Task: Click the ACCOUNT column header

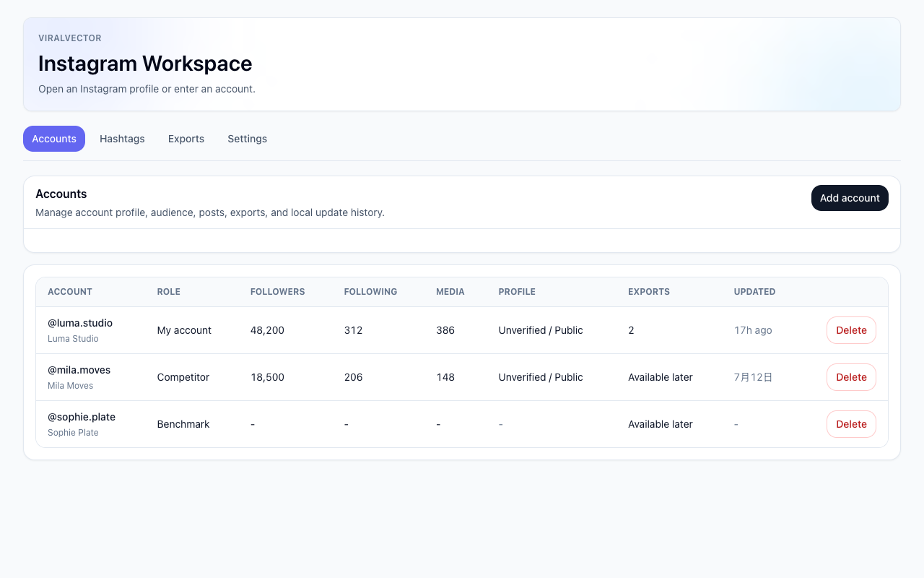Action: pyautogui.click(x=70, y=292)
